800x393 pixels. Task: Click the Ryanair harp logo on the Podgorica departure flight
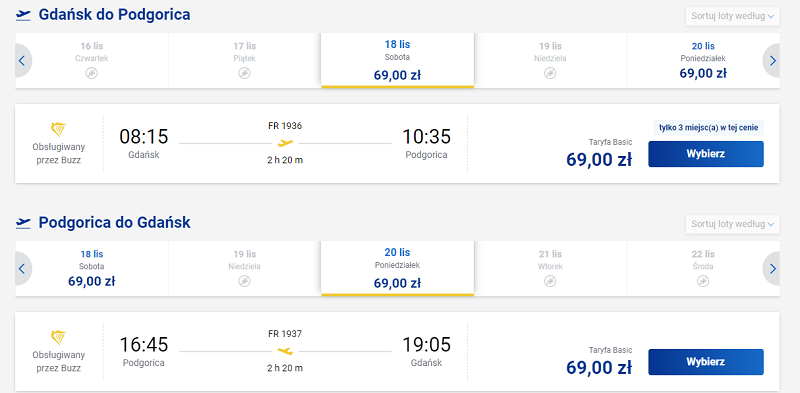(58, 338)
